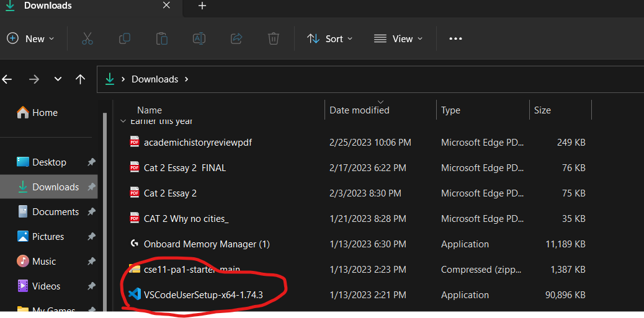Add a new tab with plus button
The width and height of the screenshot is (644, 318).
(x=202, y=6)
